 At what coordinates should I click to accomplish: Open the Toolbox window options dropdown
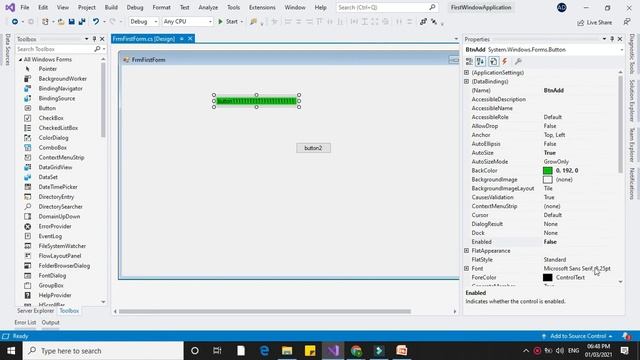pos(87,39)
